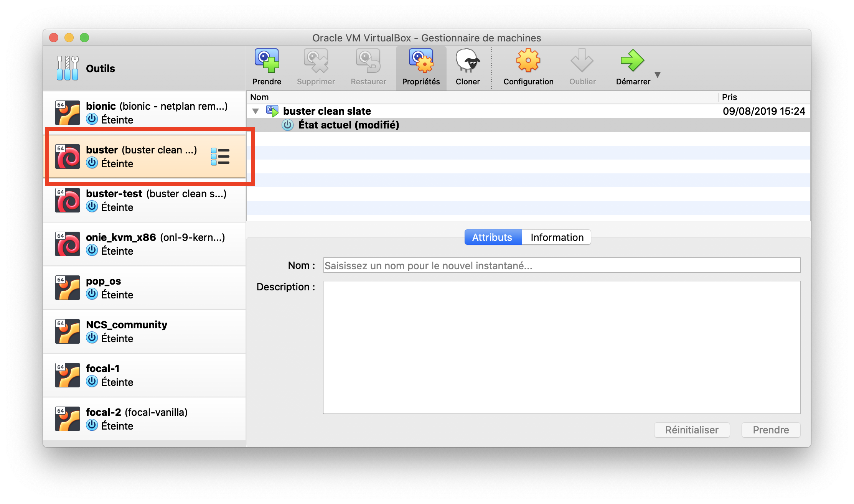Click the Cloner sheep icon

tap(467, 61)
